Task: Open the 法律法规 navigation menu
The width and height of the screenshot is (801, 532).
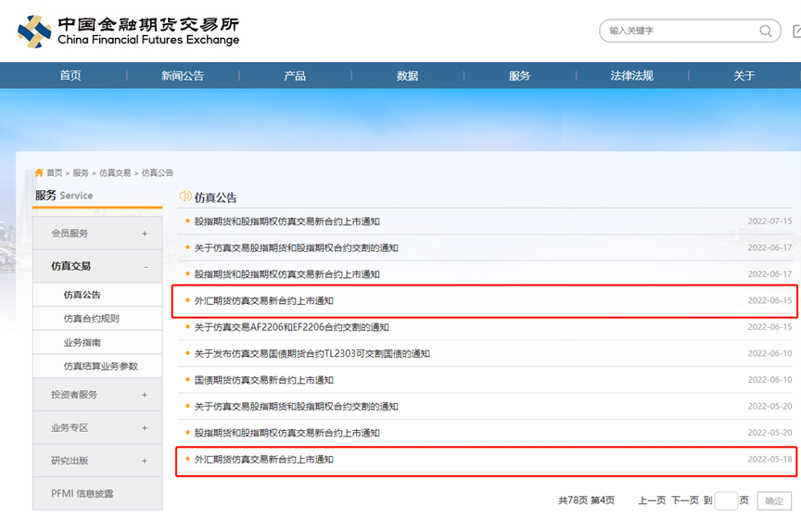Action: [631, 76]
